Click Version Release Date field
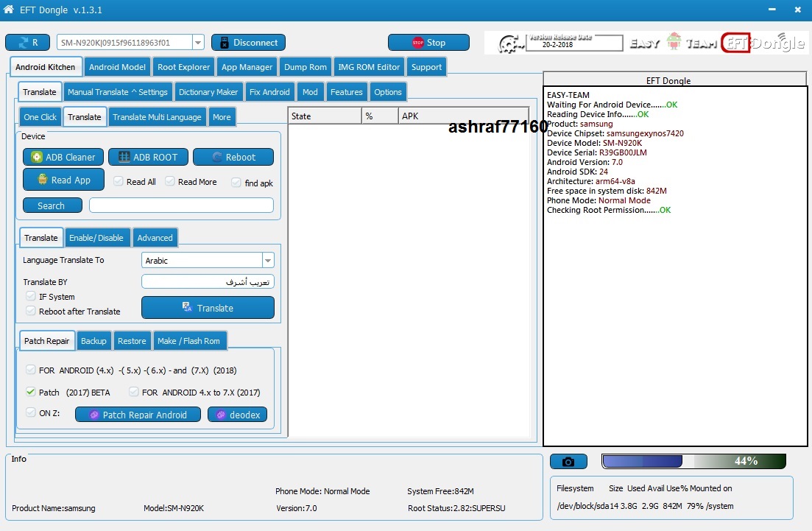This screenshot has width=812, height=531. [573, 43]
